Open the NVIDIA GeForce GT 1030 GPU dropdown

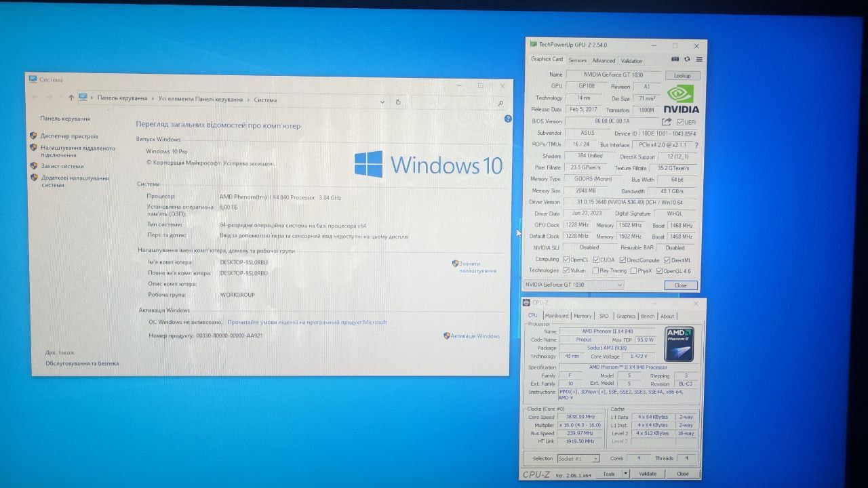(573, 285)
